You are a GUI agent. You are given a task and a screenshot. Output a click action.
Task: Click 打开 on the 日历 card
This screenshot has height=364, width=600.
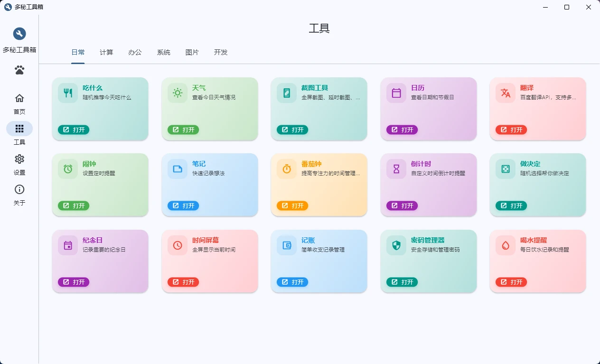click(402, 130)
